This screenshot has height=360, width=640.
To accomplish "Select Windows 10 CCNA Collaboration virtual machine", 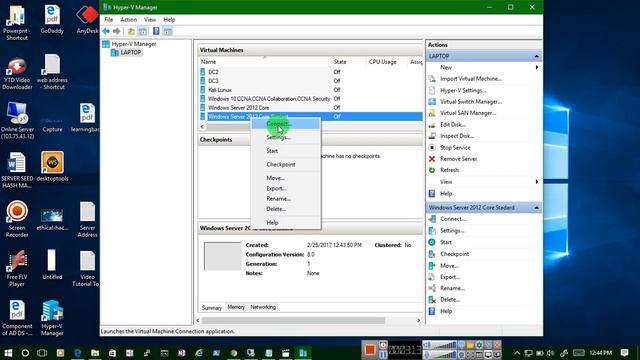I will [311, 99].
